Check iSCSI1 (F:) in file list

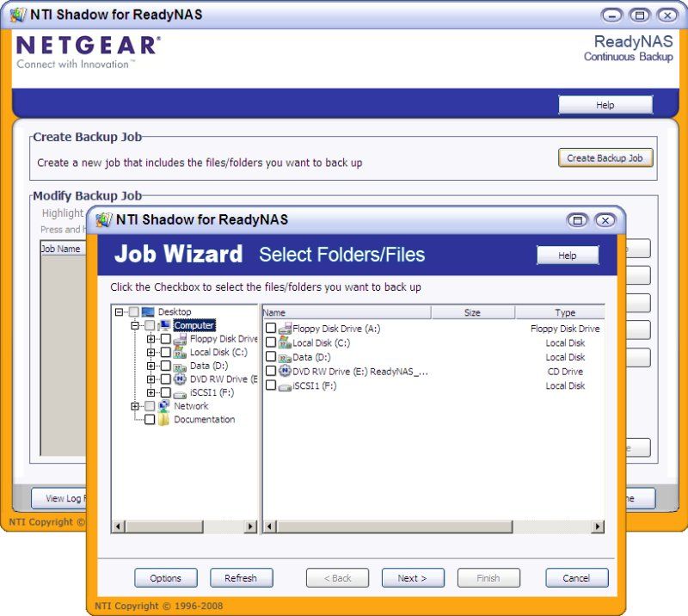pos(271,385)
